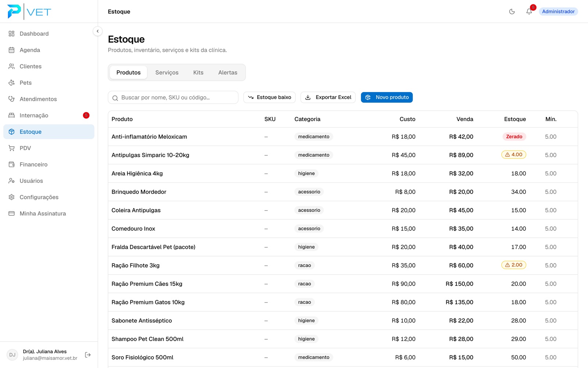
Task: Open the Pets paw icon
Action: click(11, 83)
